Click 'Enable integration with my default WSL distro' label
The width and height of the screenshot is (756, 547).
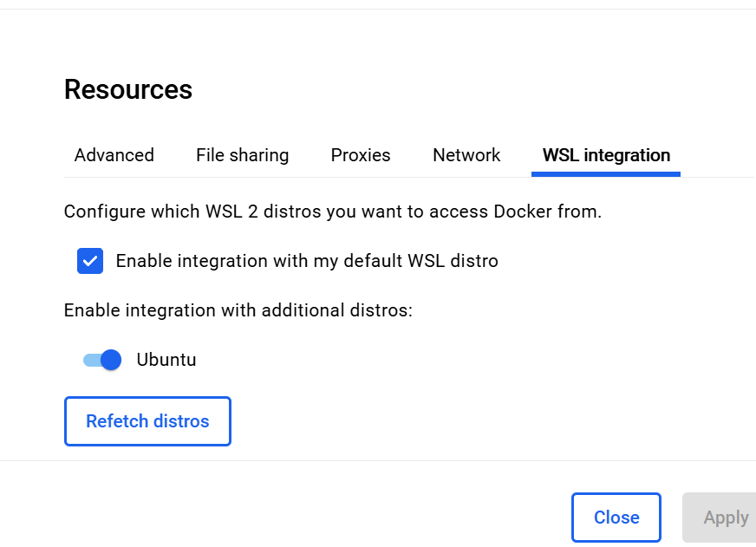(x=307, y=261)
